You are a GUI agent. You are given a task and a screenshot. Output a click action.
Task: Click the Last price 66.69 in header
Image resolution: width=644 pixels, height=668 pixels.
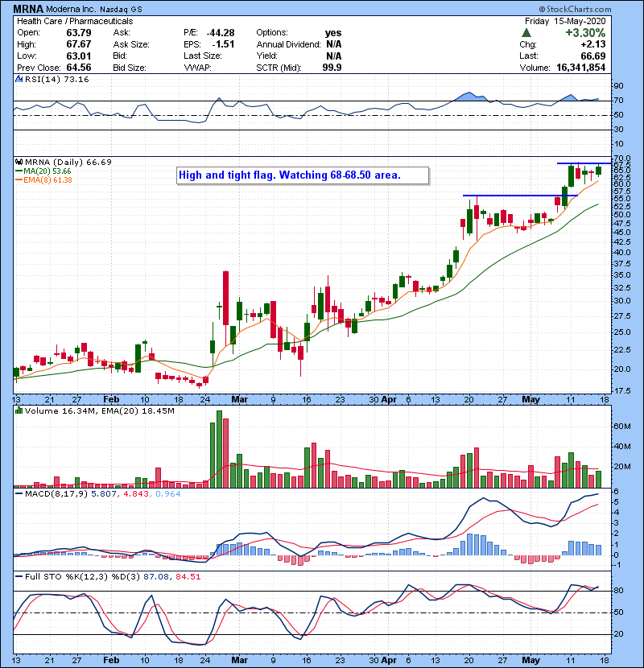593,56
